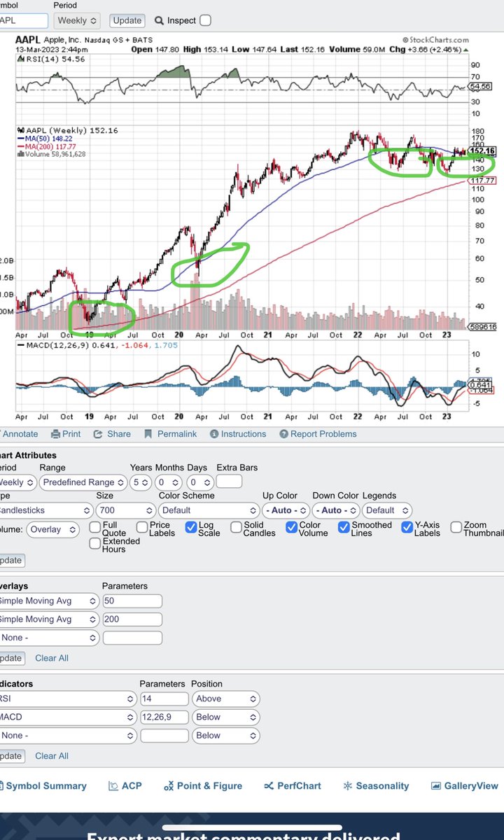The height and width of the screenshot is (840, 504).
Task: Open the GalleryView icon
Action: click(x=436, y=786)
